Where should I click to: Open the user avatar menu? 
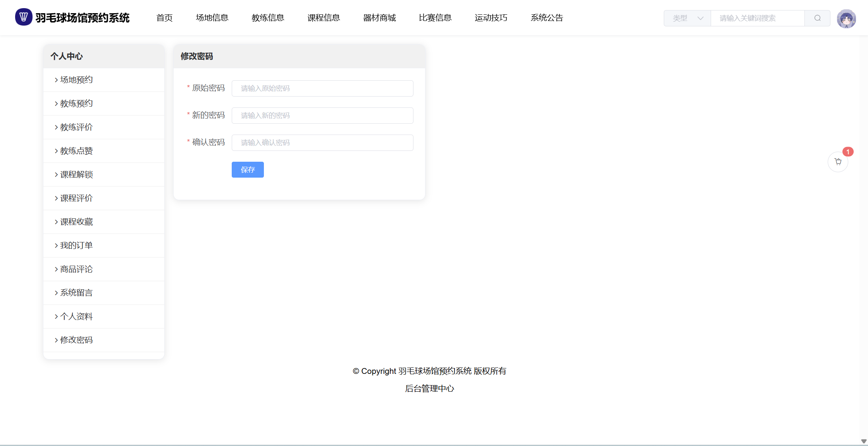tap(846, 19)
